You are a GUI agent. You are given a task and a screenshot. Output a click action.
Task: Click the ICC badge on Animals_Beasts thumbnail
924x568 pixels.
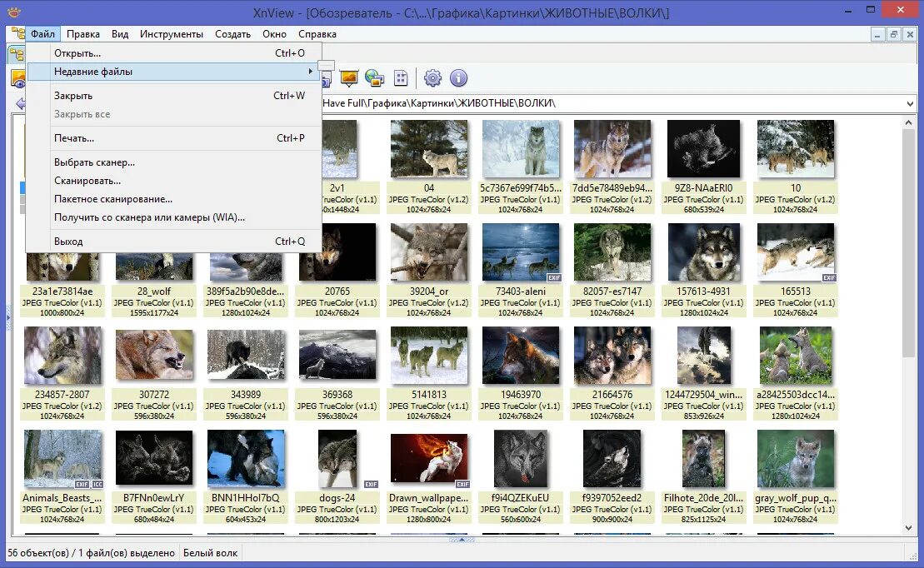pos(97,485)
